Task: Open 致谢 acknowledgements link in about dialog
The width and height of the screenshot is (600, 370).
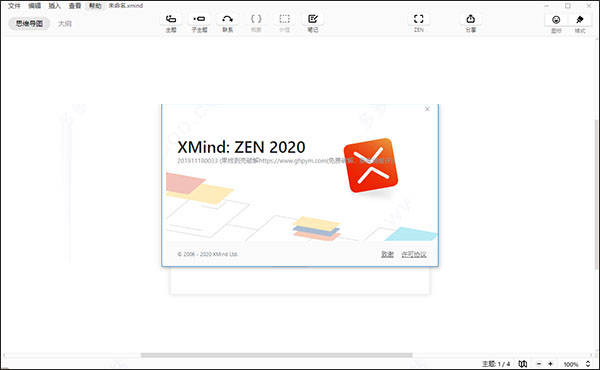Action: point(387,254)
